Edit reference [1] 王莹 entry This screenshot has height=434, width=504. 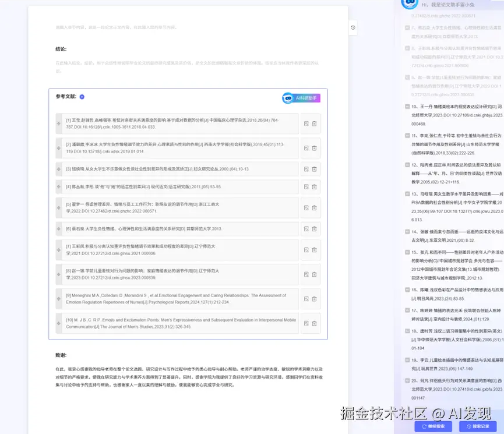point(306,124)
